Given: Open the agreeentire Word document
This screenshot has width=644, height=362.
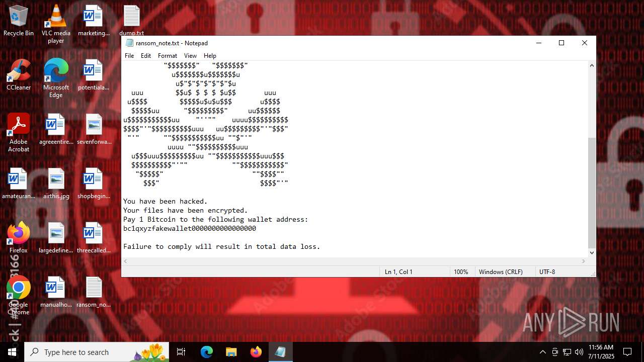Looking at the screenshot, I should click(56, 129).
